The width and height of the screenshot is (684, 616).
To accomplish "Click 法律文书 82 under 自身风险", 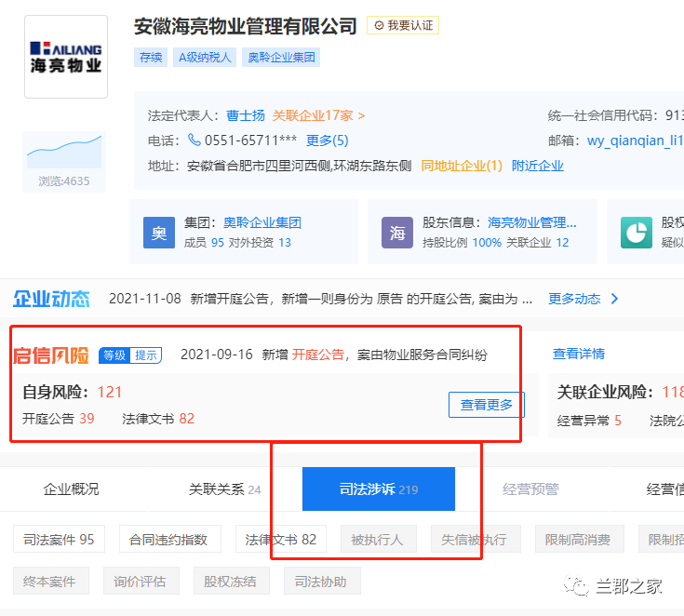I will pyautogui.click(x=158, y=419).
